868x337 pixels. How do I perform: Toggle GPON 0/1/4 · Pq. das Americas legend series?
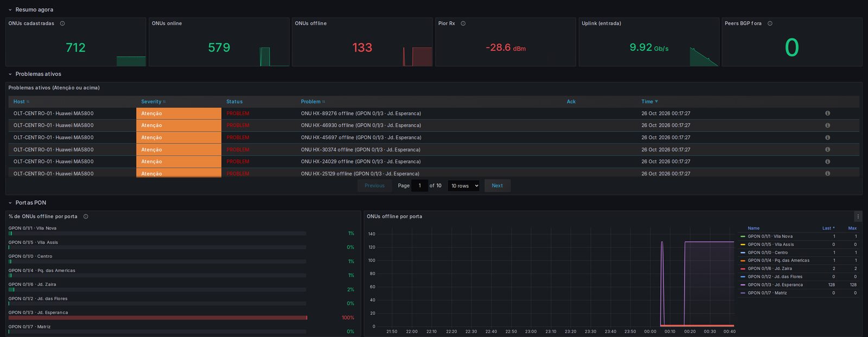778,260
